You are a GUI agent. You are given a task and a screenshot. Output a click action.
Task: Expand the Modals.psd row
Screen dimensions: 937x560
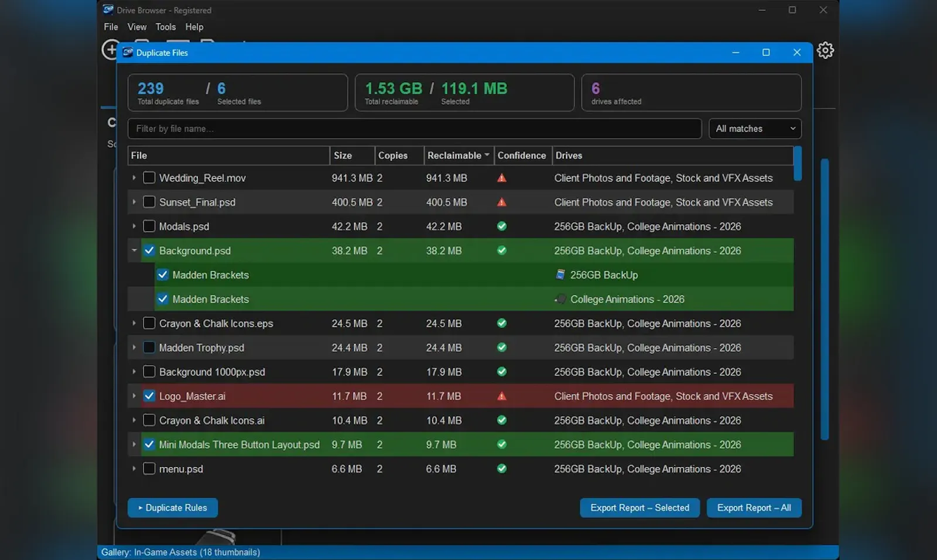[134, 226]
